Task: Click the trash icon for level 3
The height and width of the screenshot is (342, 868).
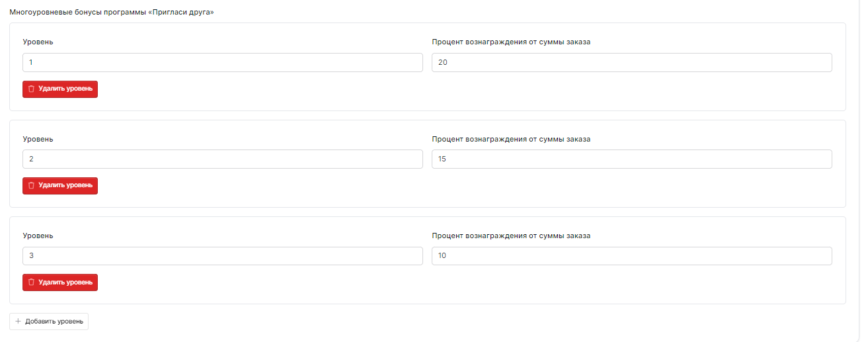Action: [x=31, y=282]
